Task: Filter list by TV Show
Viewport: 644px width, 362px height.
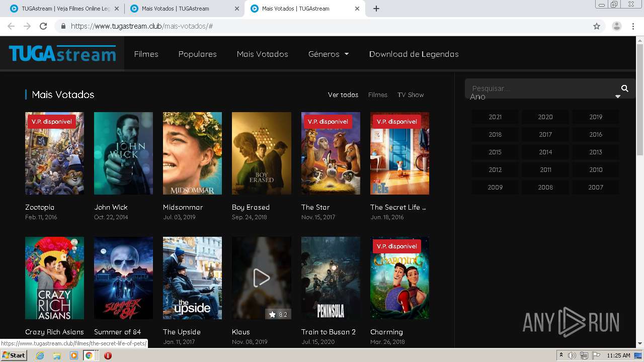Action: tap(411, 95)
